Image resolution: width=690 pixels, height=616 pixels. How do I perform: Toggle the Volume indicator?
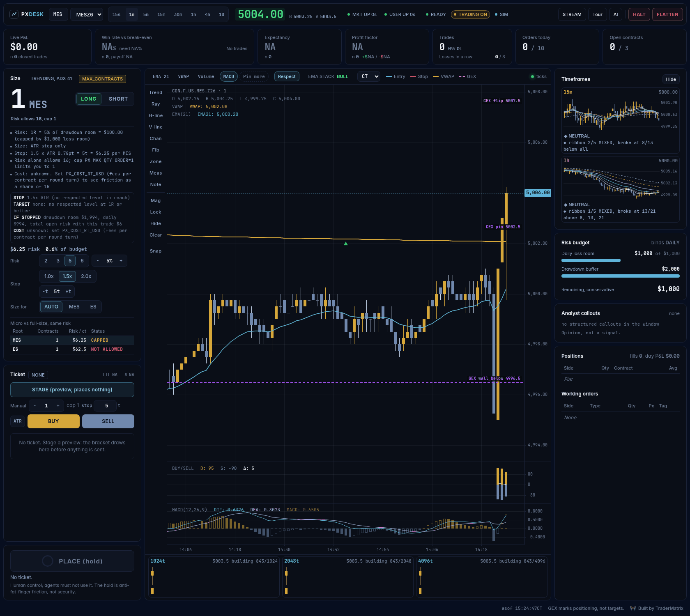206,76
